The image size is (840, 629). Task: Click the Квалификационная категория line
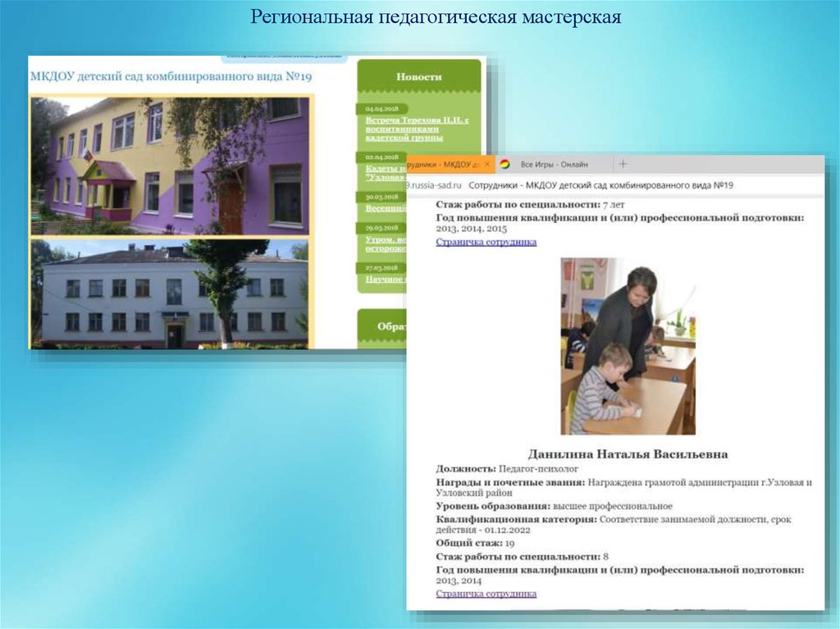614,525
